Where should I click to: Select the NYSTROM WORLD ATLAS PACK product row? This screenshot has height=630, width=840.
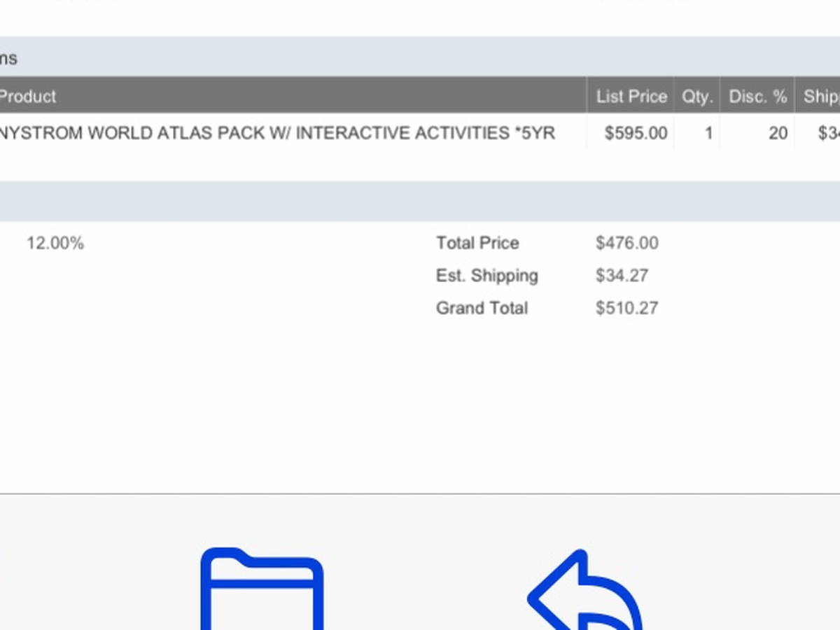(276, 133)
